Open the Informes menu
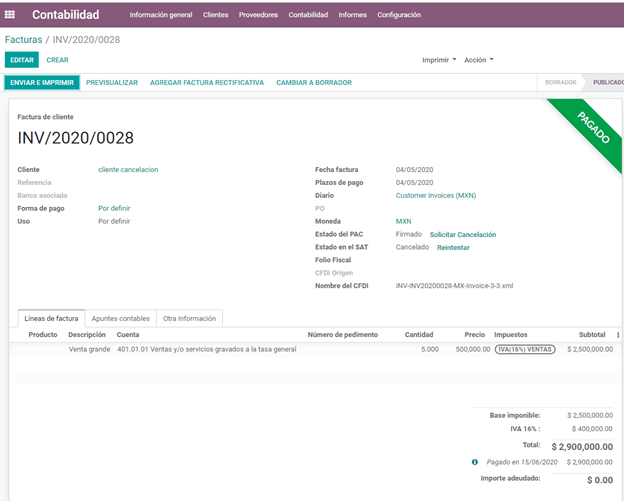 352,15
